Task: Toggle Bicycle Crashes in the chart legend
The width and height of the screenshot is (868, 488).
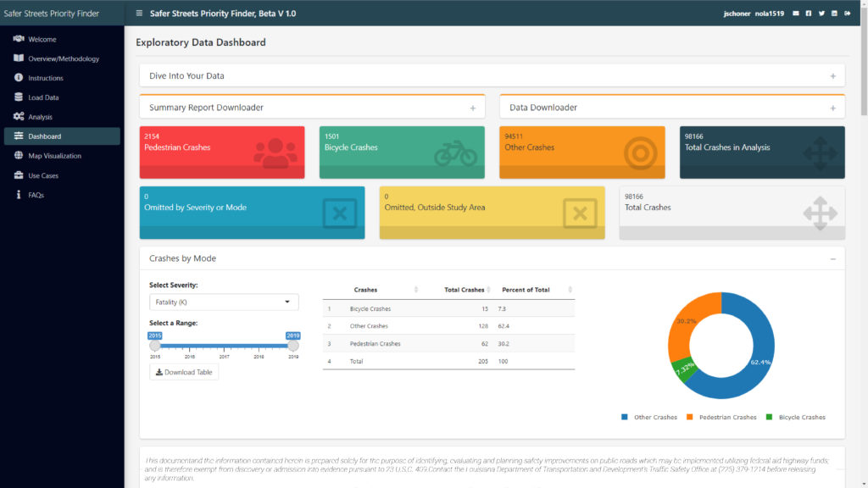Action: click(x=800, y=417)
